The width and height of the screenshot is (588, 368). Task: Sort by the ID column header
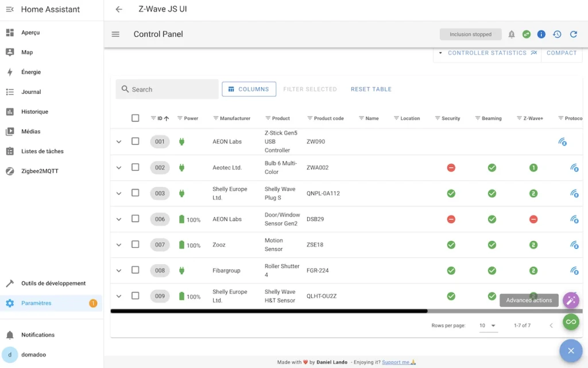[160, 118]
